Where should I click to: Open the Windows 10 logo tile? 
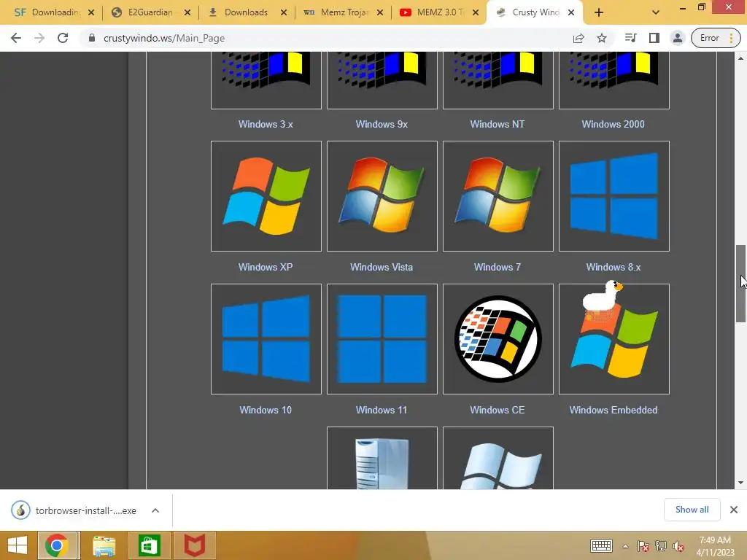click(266, 338)
